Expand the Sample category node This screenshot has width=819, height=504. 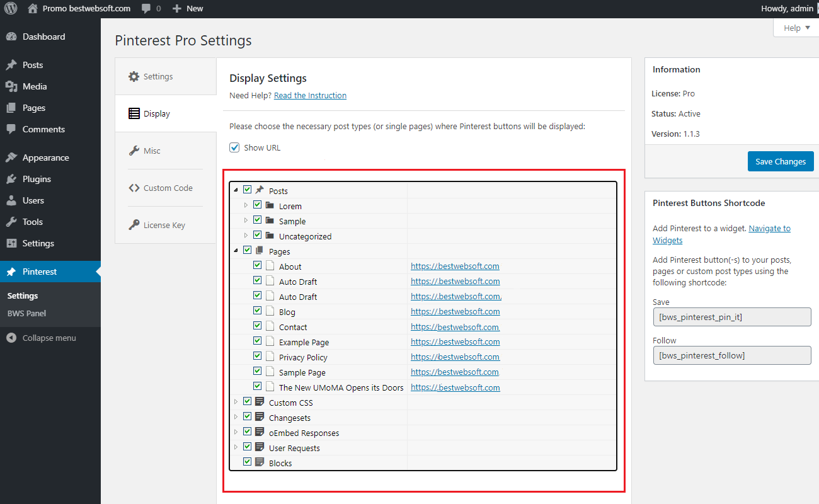coord(246,220)
